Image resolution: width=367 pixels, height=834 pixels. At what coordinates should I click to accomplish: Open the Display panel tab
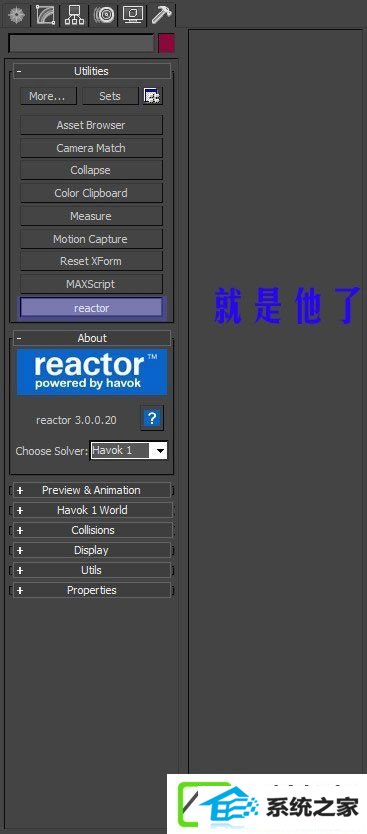tap(132, 14)
